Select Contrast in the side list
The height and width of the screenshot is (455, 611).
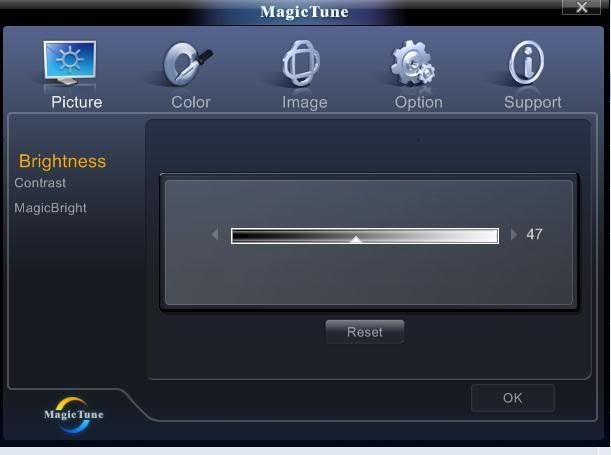click(x=40, y=183)
